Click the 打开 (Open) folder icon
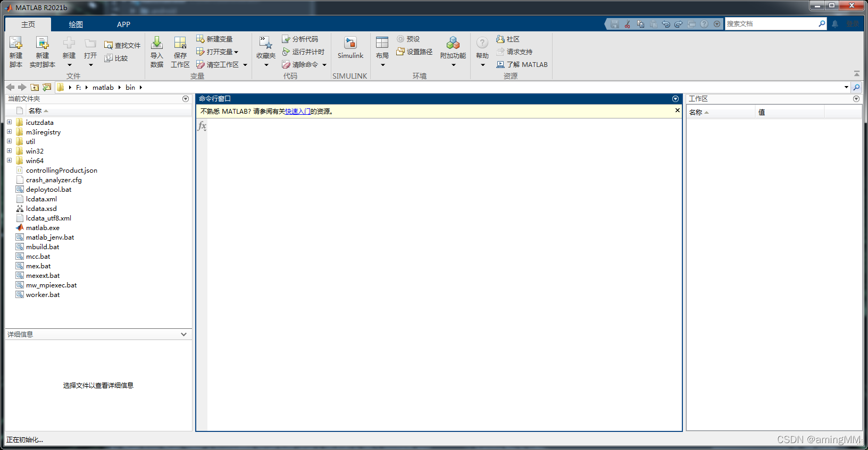The height and width of the screenshot is (450, 868). click(90, 43)
